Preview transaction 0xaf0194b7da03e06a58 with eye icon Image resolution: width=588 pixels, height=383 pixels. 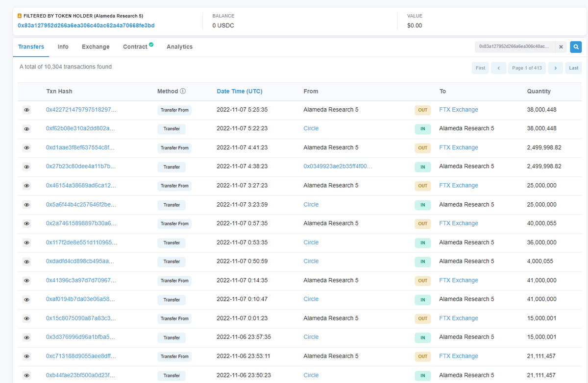coord(26,300)
